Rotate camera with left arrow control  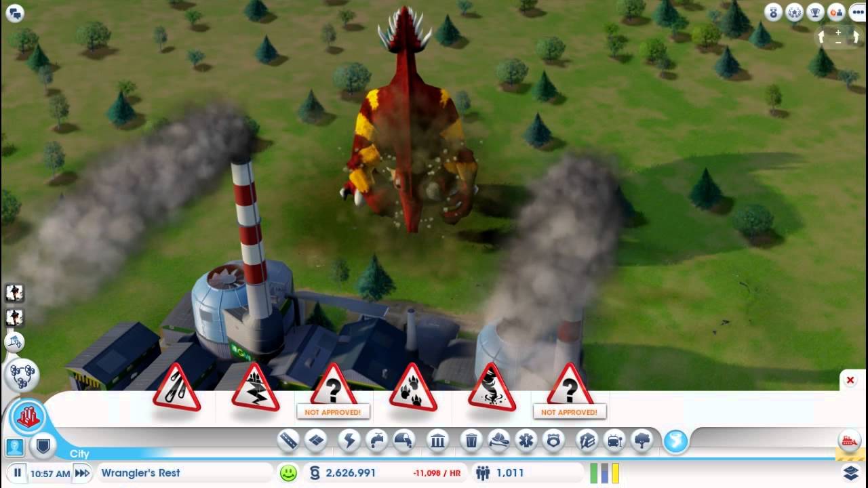[x=823, y=37]
